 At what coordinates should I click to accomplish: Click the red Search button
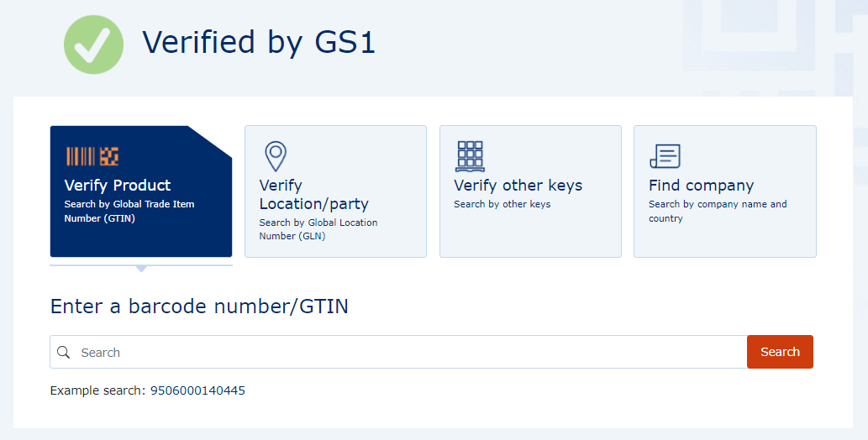tap(780, 352)
